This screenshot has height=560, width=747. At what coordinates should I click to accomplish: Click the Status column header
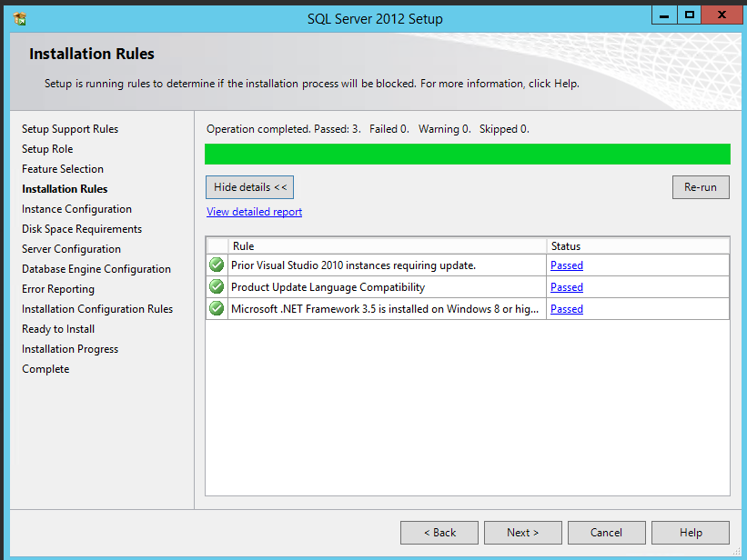(638, 246)
